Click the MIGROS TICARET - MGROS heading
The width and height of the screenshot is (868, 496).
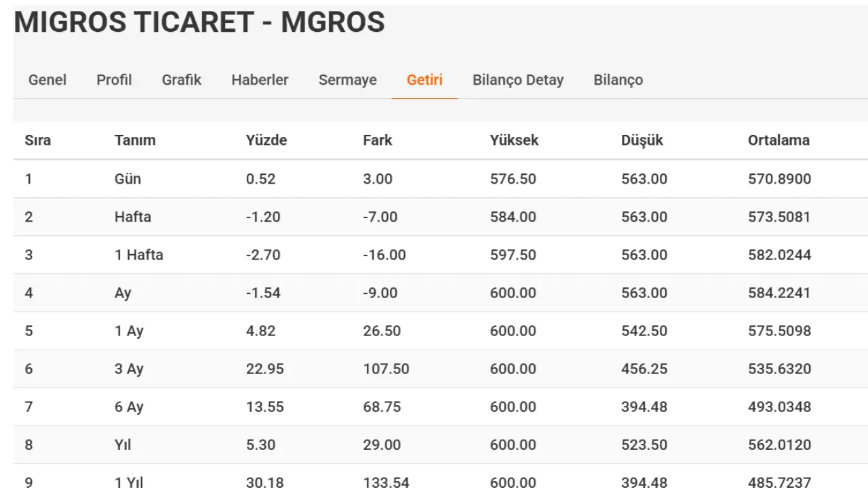click(199, 22)
